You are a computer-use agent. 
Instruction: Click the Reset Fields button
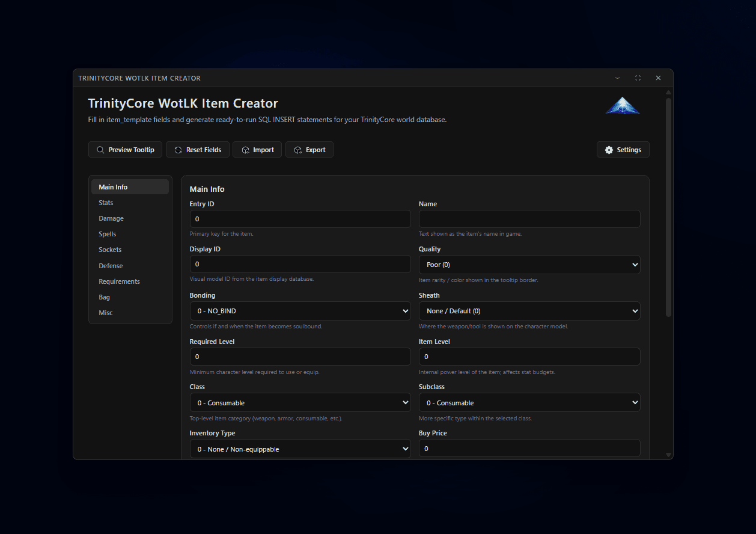tap(198, 150)
